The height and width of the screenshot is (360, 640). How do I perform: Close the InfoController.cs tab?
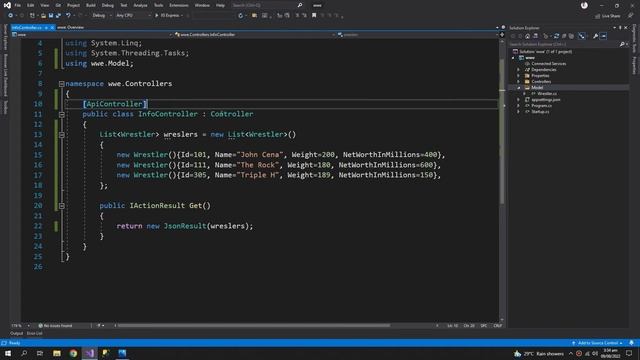point(52,27)
